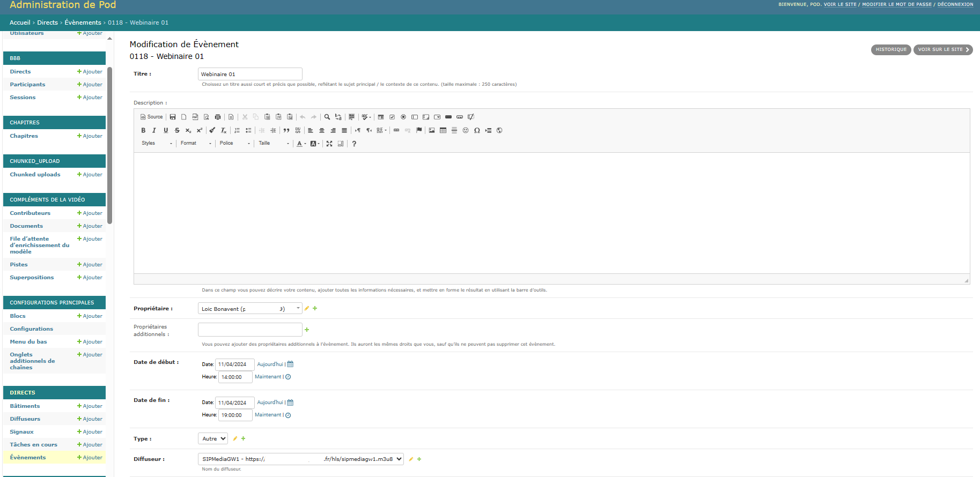Insert a special character with the Omega icon
Screen dimensions: 980x477
pos(477,130)
